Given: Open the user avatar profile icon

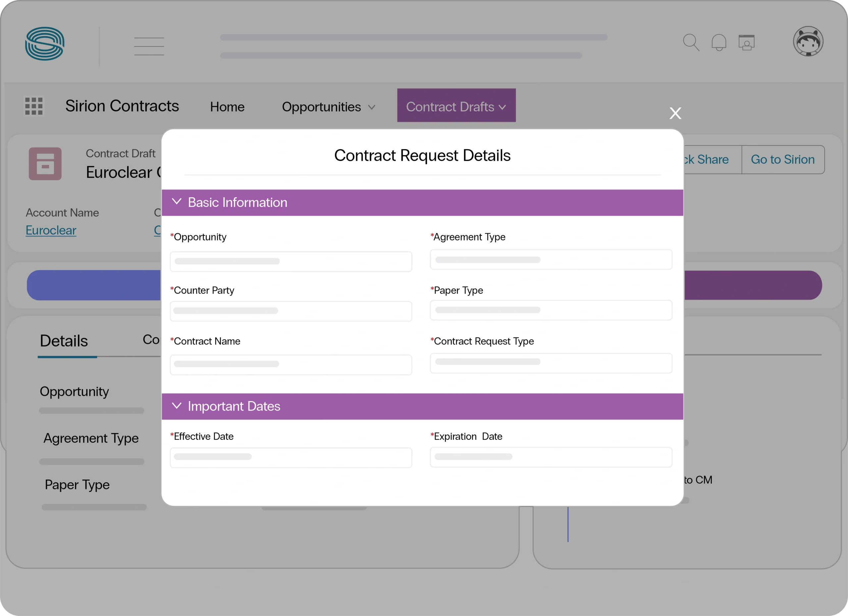Looking at the screenshot, I should point(808,41).
